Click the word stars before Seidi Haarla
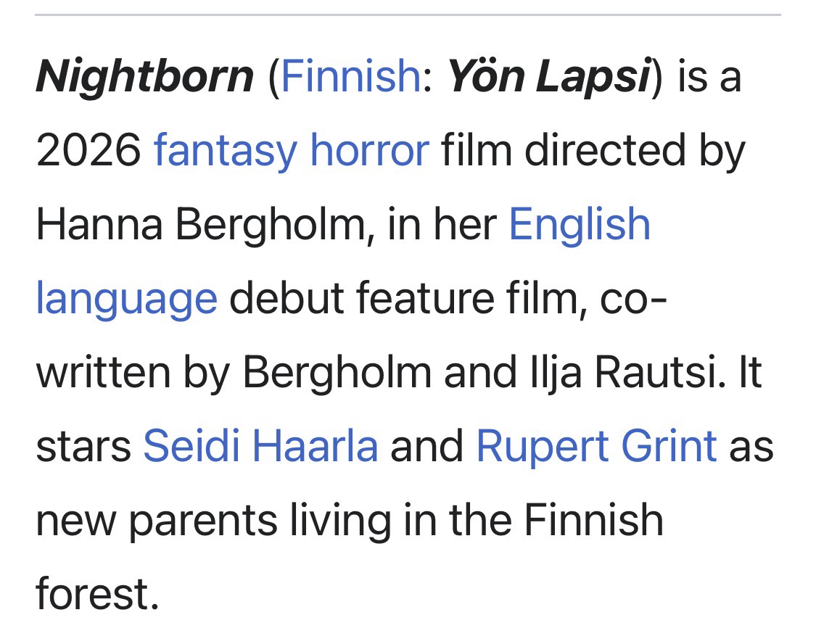 83,445
